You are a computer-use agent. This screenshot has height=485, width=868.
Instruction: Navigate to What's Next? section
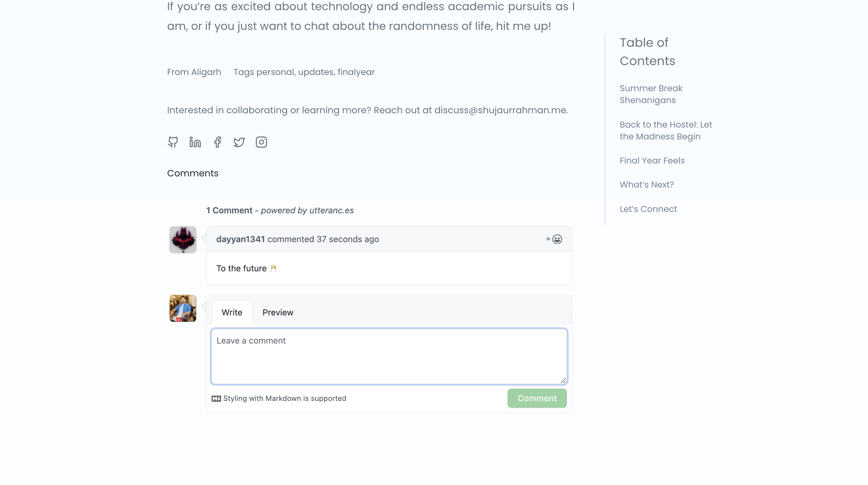click(647, 185)
